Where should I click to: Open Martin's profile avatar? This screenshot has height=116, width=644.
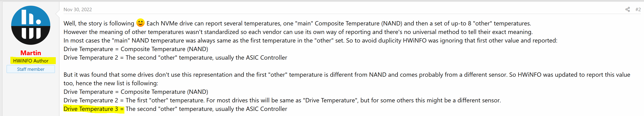click(31, 25)
